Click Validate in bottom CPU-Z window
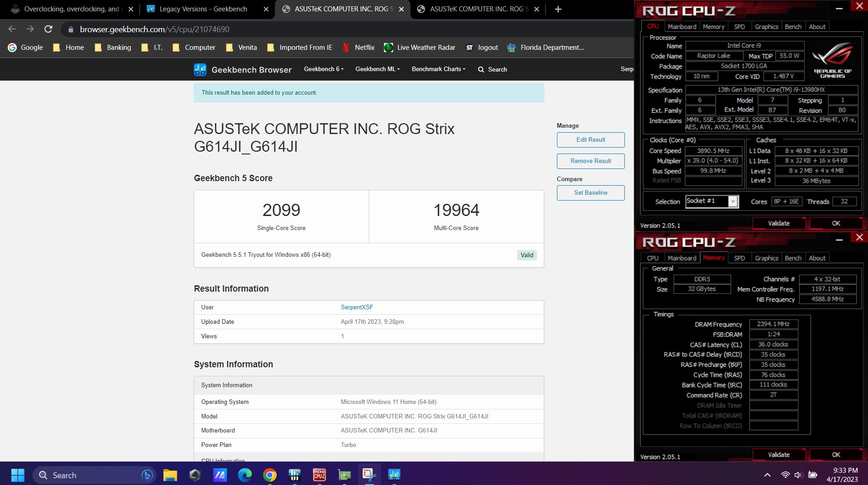The width and height of the screenshot is (868, 485). pos(779,455)
